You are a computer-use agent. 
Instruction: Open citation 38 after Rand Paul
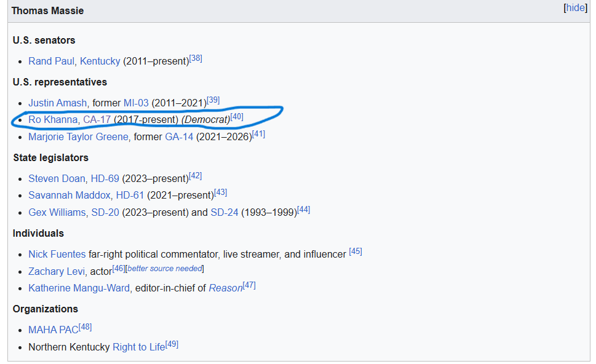(x=196, y=58)
